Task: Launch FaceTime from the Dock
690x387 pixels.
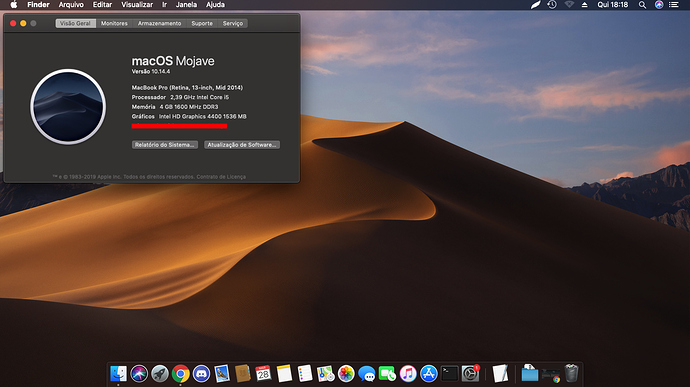Action: pos(387,374)
